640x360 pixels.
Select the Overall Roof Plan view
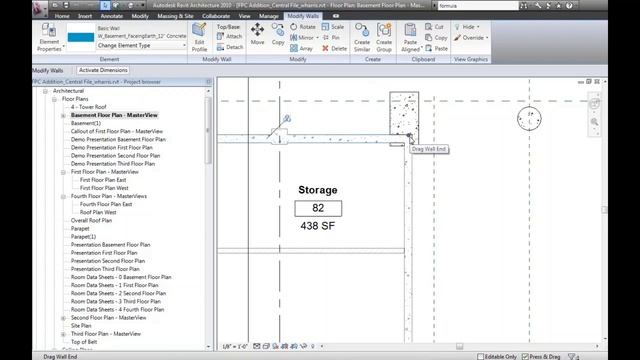pos(91,220)
